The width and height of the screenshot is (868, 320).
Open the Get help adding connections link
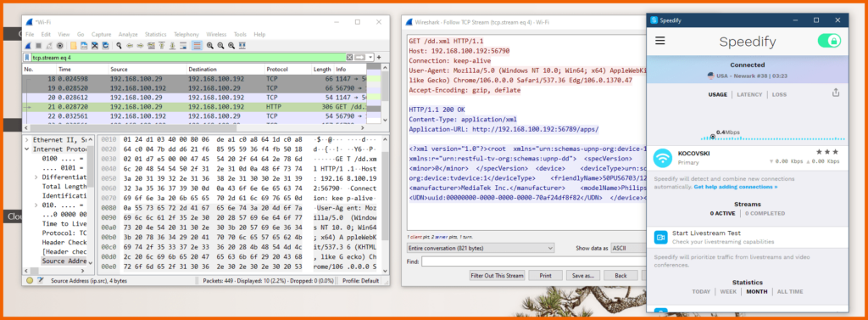point(736,188)
